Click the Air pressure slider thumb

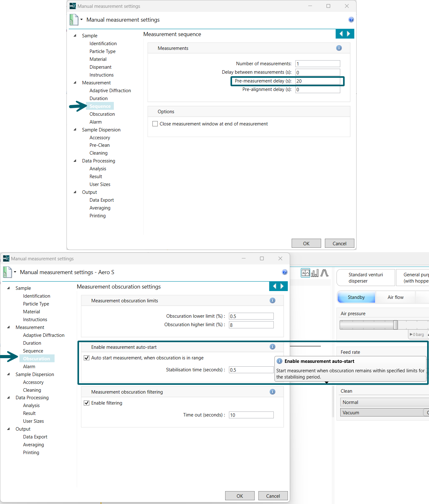pyautogui.click(x=395, y=325)
